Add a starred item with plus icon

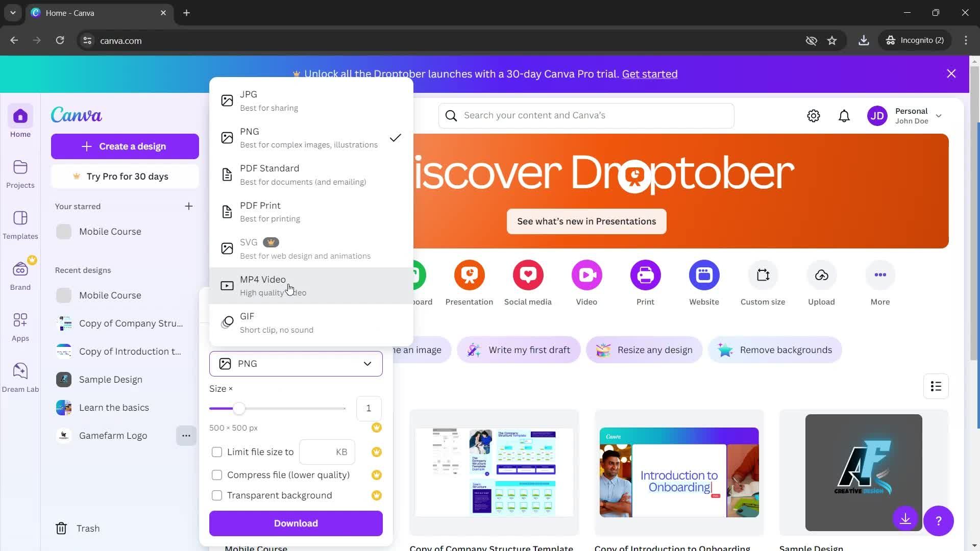point(189,206)
